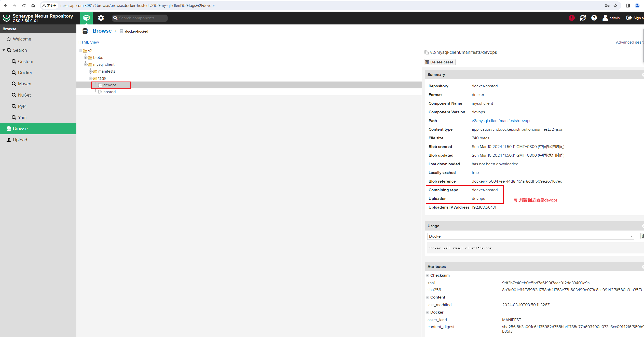Open Advanced search link

[x=630, y=42]
